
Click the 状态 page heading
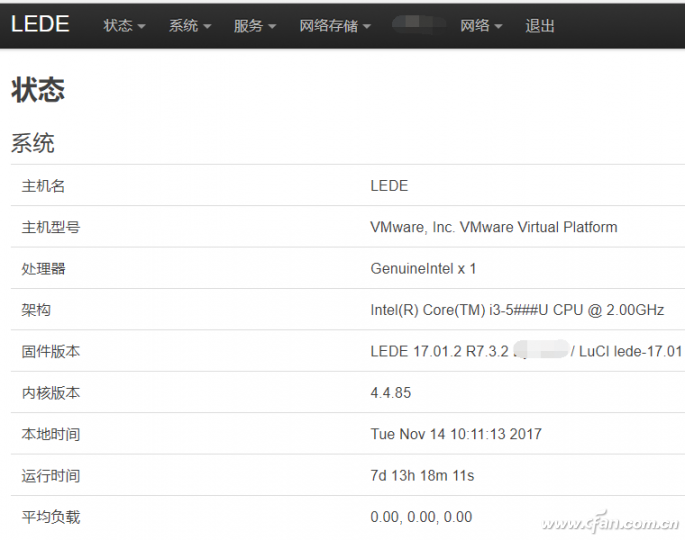tap(38, 90)
